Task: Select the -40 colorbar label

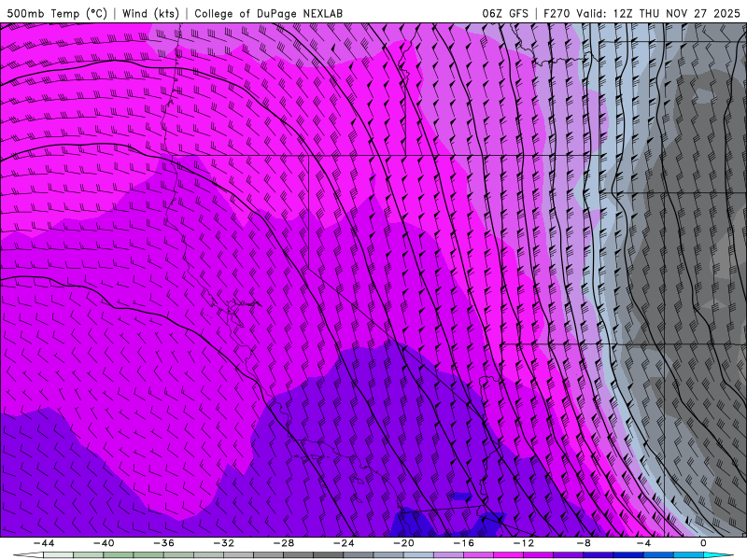Action: pyautogui.click(x=104, y=543)
